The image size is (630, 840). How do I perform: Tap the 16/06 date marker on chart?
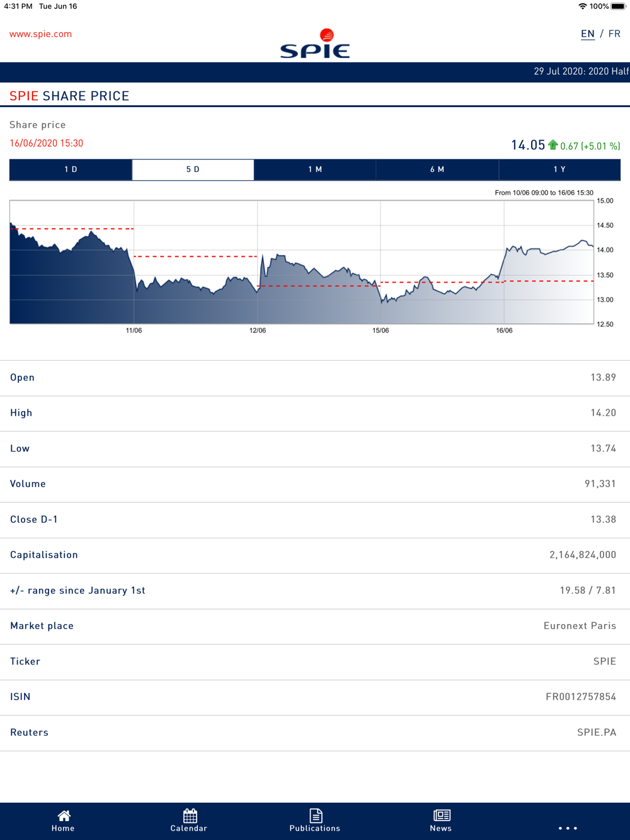tap(504, 331)
